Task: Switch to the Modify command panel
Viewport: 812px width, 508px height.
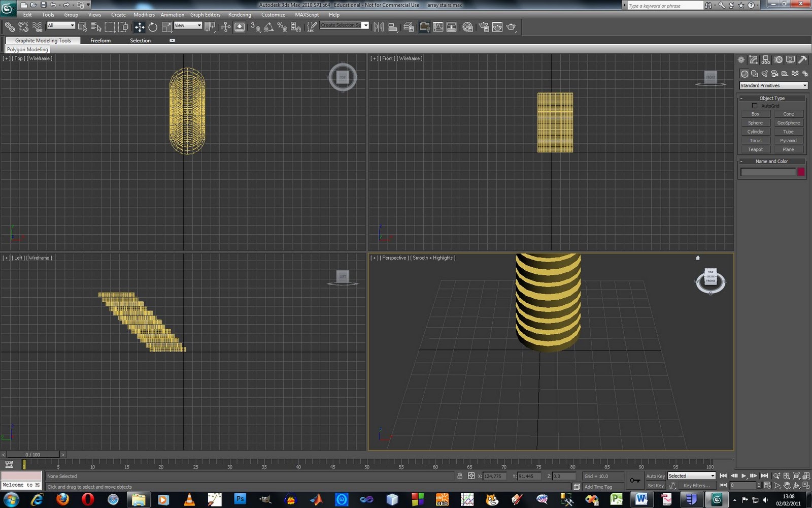Action: coord(754,59)
